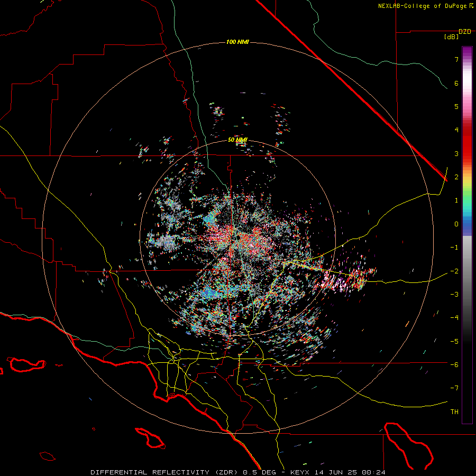The image size is (476, 476).
Task: Click the 50 NMI range ring label
Action: pyautogui.click(x=237, y=140)
